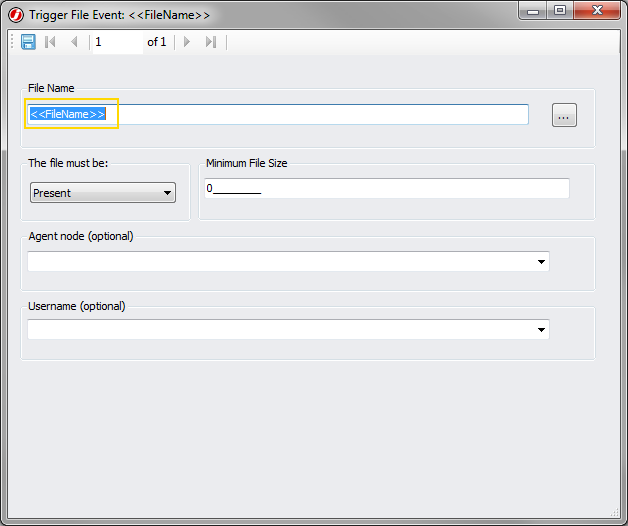Click the toolbar grip handle
Viewport: 628px width, 526px height.
12,42
